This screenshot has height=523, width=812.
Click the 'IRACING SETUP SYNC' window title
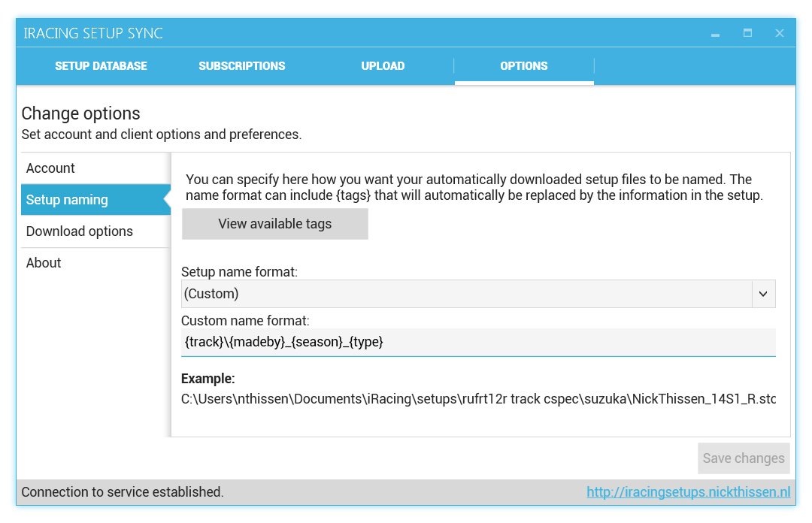coord(93,33)
